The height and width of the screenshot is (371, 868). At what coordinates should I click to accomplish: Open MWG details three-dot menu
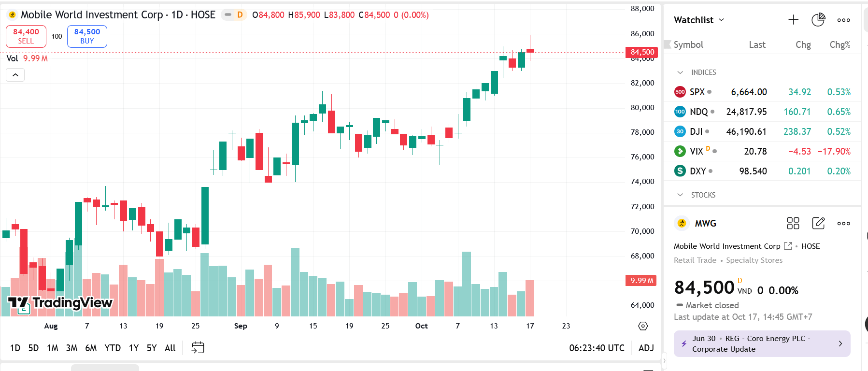(843, 223)
